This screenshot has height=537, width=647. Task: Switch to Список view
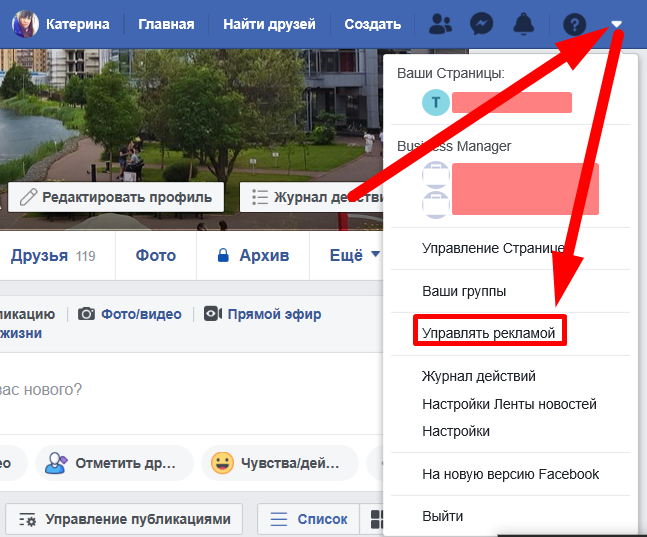coord(309,519)
